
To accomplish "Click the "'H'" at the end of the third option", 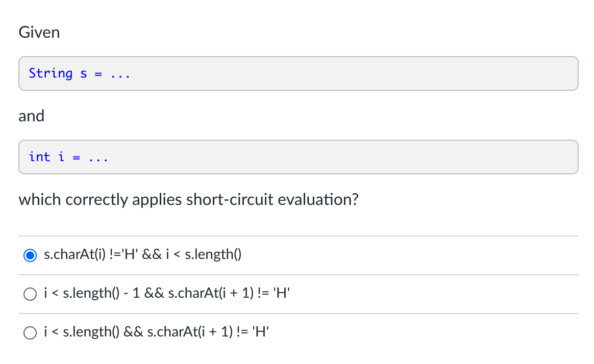I will click(260, 332).
